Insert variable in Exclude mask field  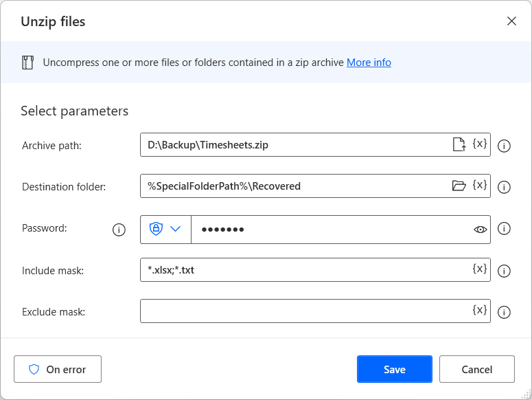479,310
